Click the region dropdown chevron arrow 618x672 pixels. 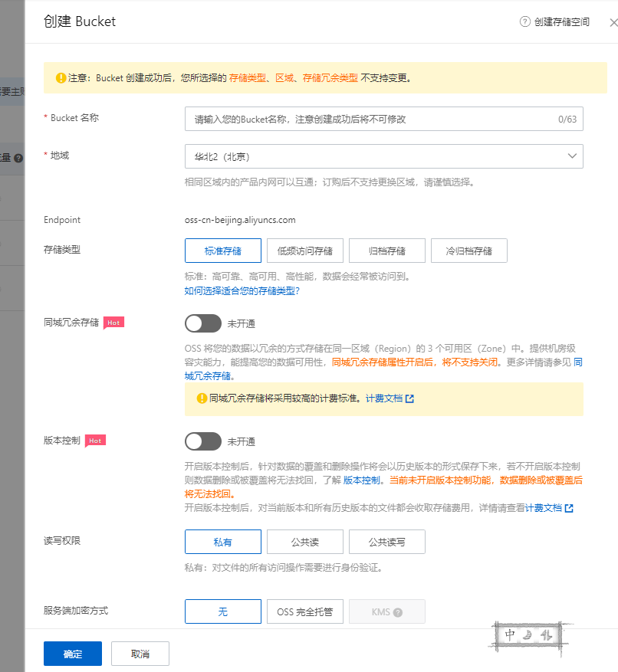(x=572, y=156)
